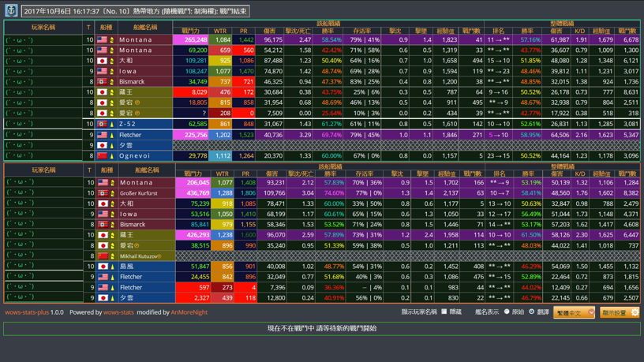Click the destroyer class icon beside Ognevoi
This screenshot has height=362, width=644.
112,156
